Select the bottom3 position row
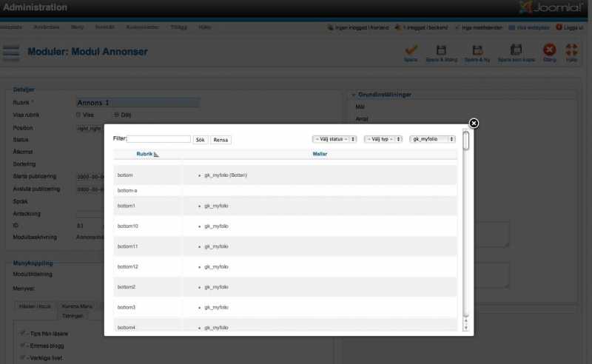The width and height of the screenshot is (592, 364). click(285, 307)
